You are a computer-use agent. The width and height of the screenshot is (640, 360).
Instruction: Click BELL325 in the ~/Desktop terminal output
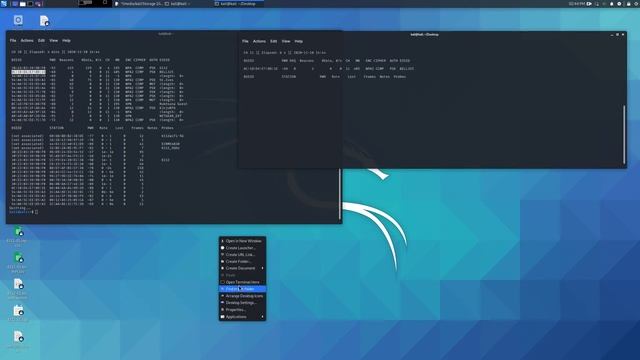click(x=407, y=69)
